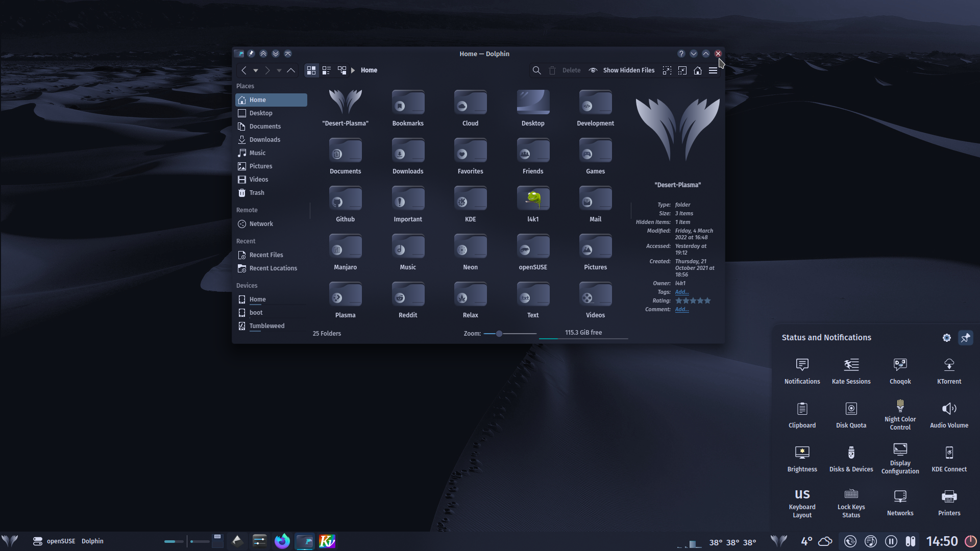
Task: Click Add link for Comment
Action: tap(682, 310)
